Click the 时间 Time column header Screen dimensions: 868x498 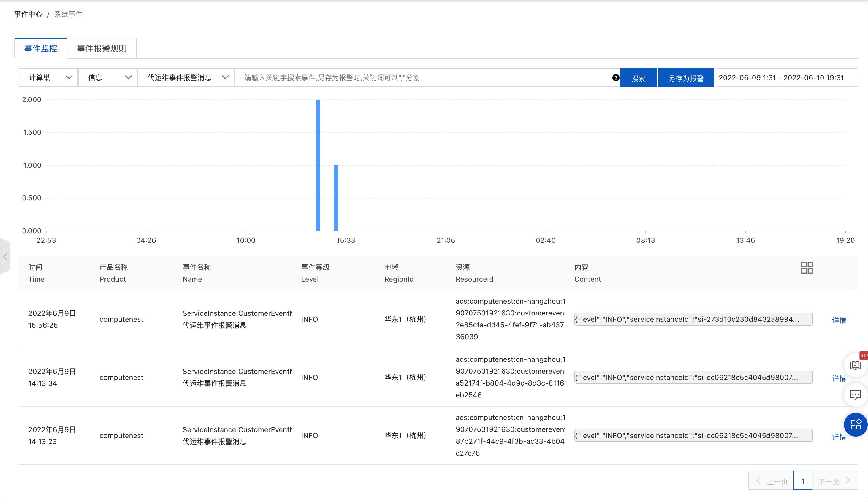[x=37, y=273]
